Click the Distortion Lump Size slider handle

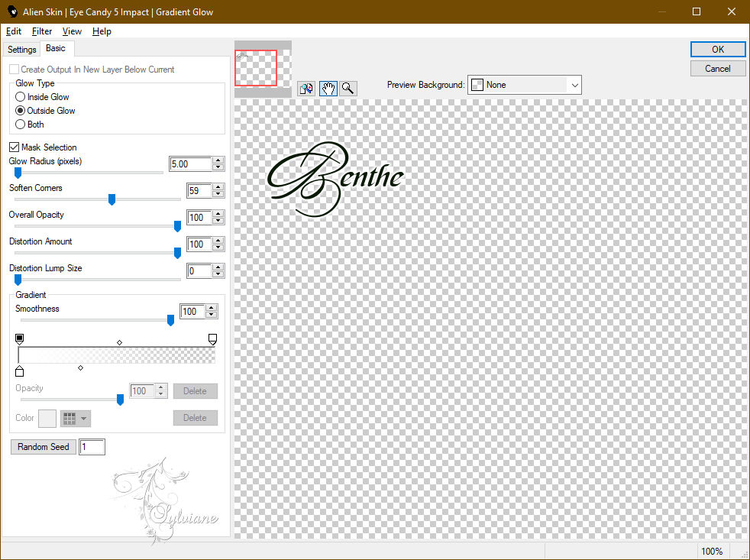pyautogui.click(x=18, y=280)
